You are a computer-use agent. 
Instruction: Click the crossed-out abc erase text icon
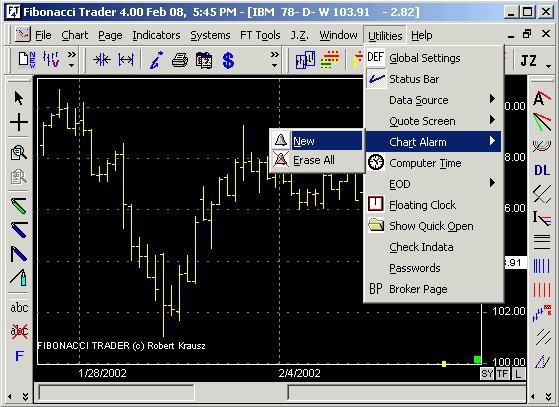pos(19,331)
